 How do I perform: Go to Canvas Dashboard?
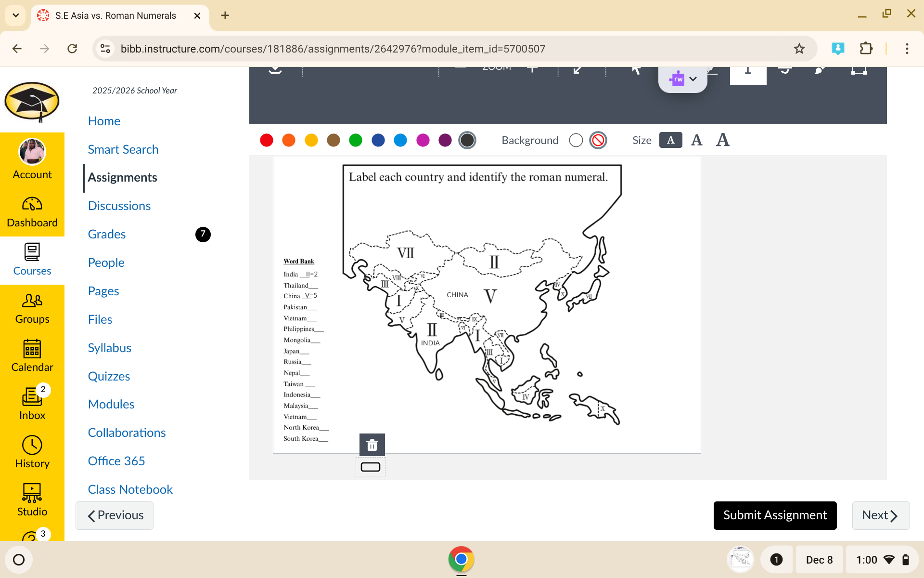(x=32, y=211)
